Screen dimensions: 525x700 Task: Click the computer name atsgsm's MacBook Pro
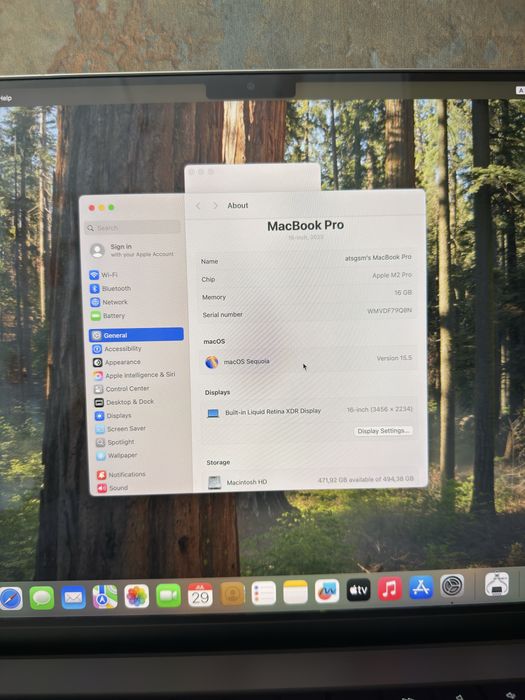pos(378,258)
